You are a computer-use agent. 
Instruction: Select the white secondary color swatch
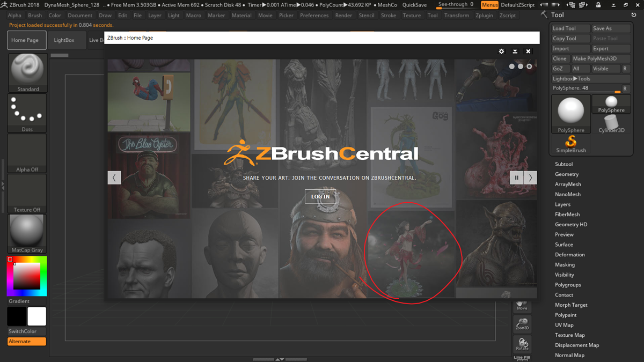coord(37,316)
